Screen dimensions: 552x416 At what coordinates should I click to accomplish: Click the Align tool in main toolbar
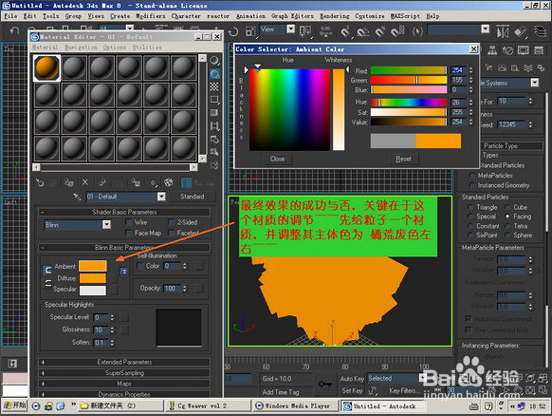[520, 32]
